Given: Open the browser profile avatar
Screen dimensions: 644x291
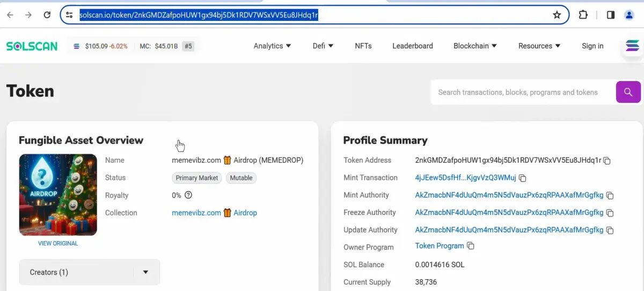Looking at the screenshot, I should (630, 15).
